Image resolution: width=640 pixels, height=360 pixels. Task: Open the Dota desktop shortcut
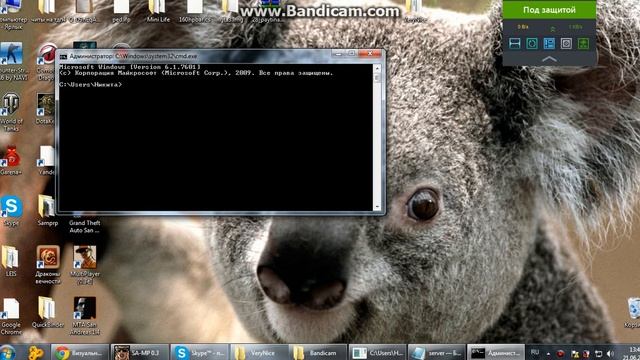click(45, 108)
